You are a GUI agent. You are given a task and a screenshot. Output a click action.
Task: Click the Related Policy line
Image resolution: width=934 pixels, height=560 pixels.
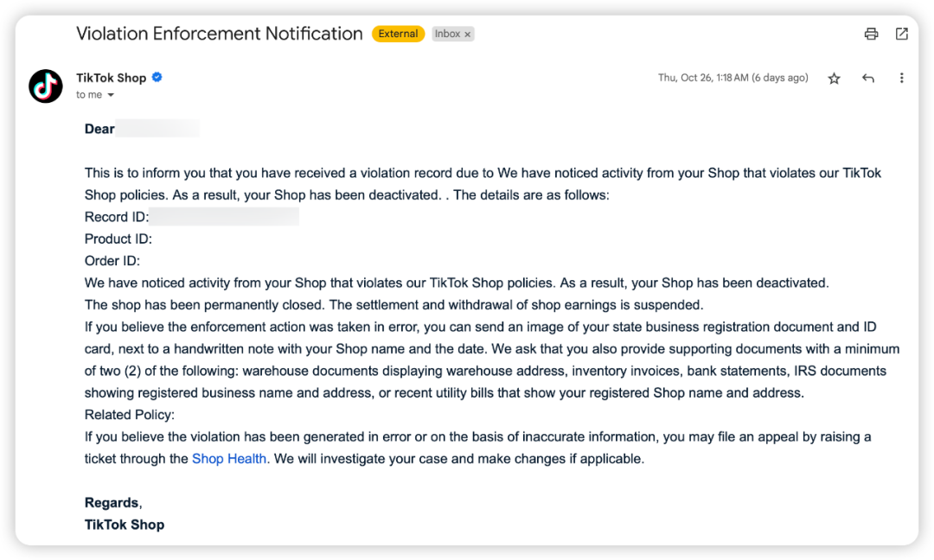click(130, 415)
